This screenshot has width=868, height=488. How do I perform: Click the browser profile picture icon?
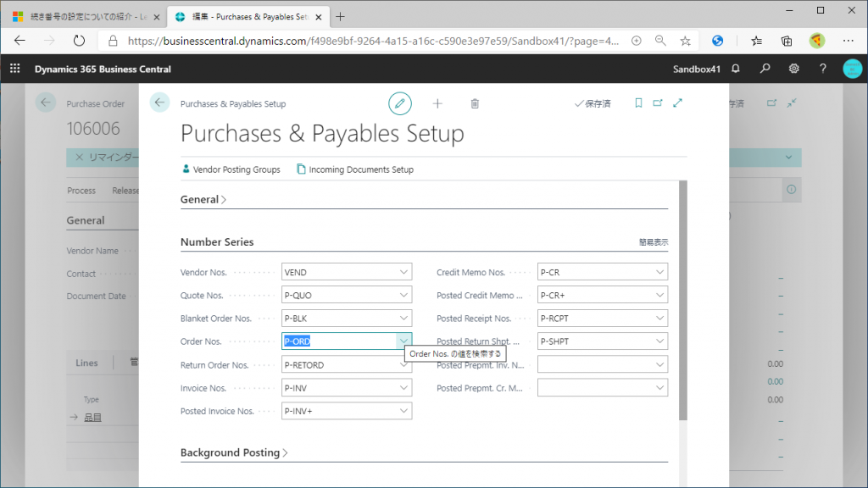(817, 41)
